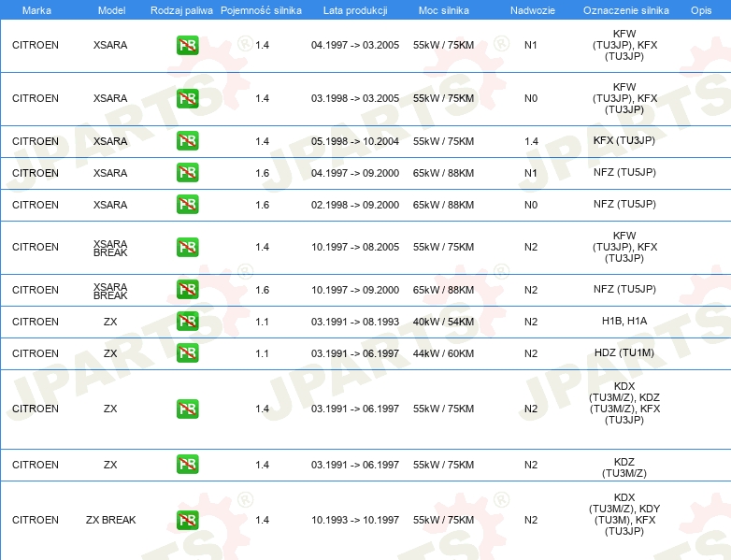Click fuel icon in ZX row with KDX, KDZ, KFX engines
The width and height of the screenshot is (731, 560).
pos(187,409)
